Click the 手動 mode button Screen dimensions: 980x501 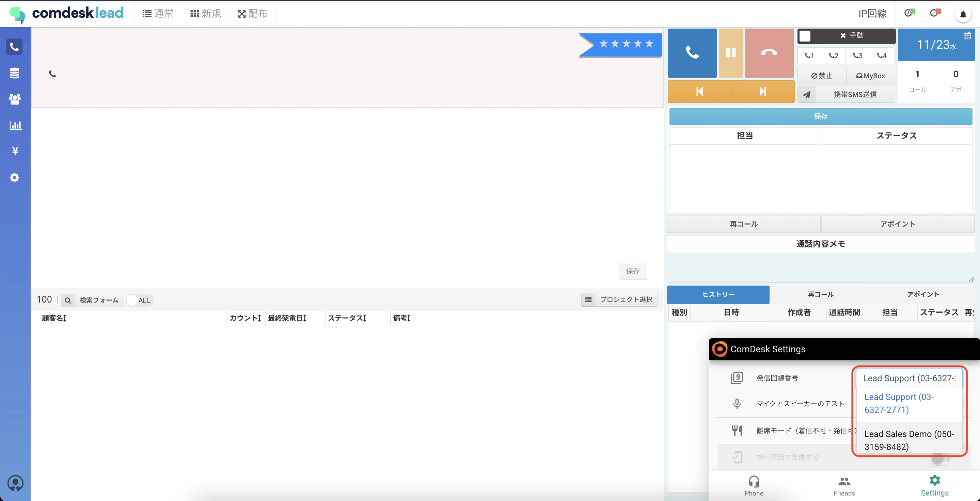click(852, 35)
